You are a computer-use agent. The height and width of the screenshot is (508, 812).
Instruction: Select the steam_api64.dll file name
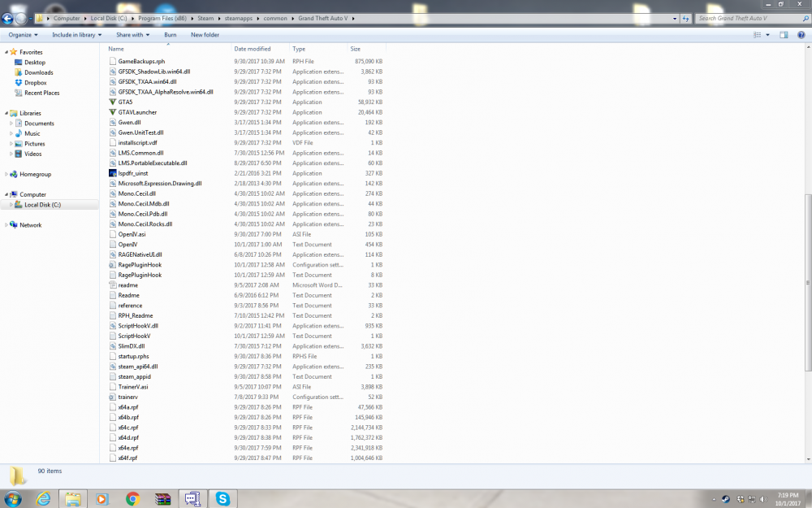(x=138, y=367)
